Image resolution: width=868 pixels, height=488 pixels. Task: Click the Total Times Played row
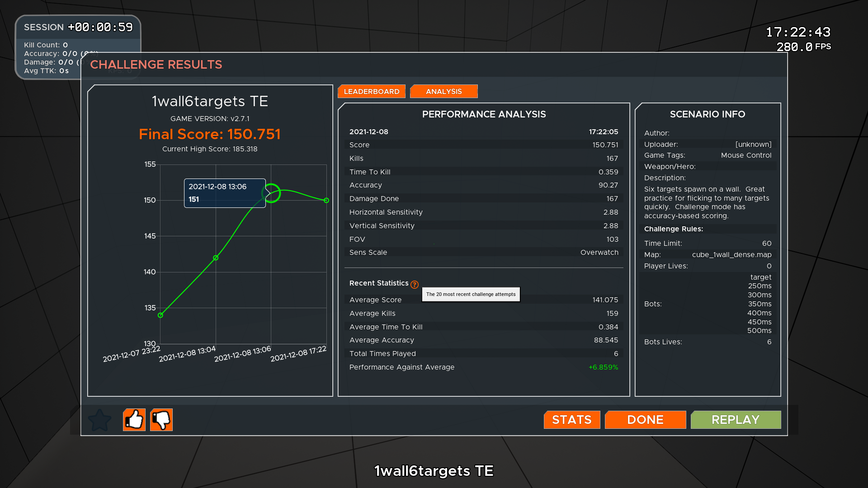coord(484,354)
